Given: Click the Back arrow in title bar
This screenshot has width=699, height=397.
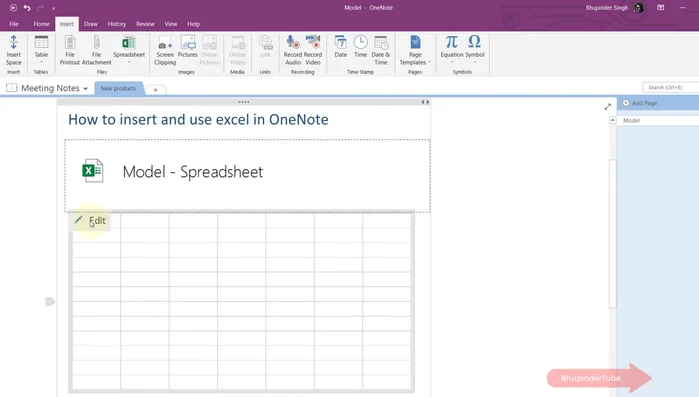Looking at the screenshot, I should (13, 8).
